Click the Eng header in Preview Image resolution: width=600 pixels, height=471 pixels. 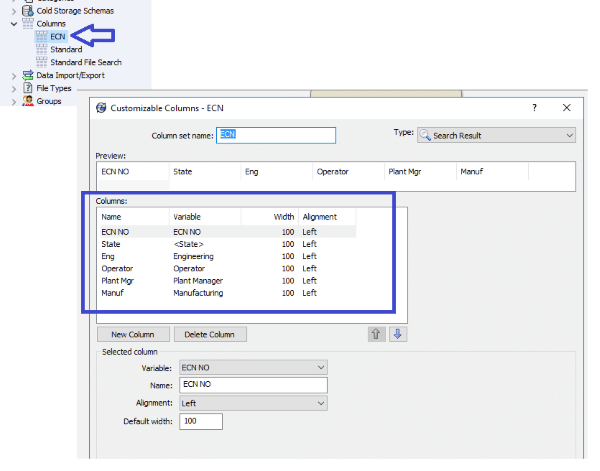tap(277, 172)
